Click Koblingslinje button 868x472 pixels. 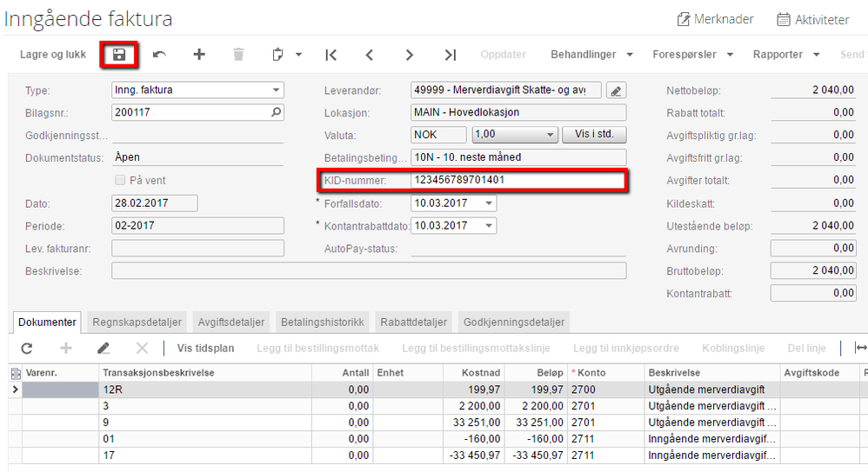pos(733,348)
